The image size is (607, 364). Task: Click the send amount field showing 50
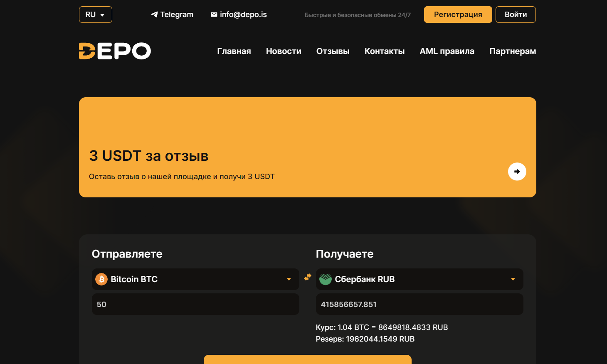pos(195,304)
